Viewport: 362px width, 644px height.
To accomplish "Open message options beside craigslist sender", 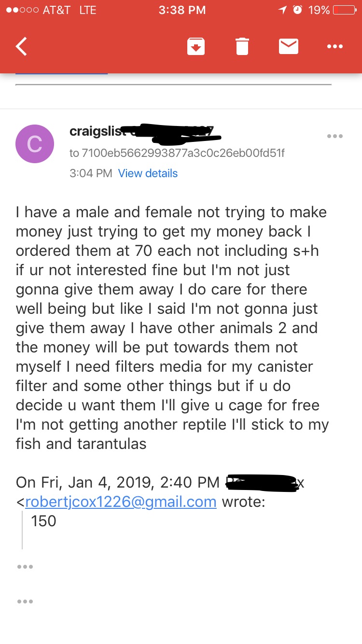I will point(334,136).
